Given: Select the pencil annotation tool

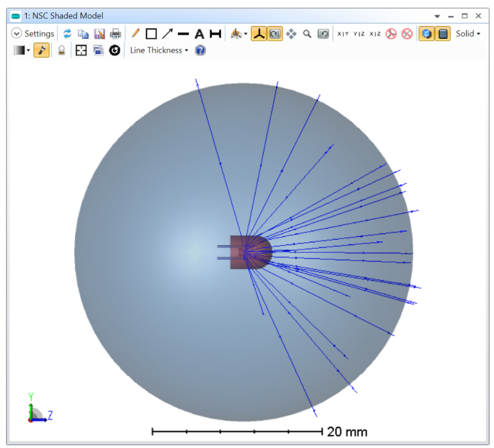Looking at the screenshot, I should pyautogui.click(x=136, y=33).
